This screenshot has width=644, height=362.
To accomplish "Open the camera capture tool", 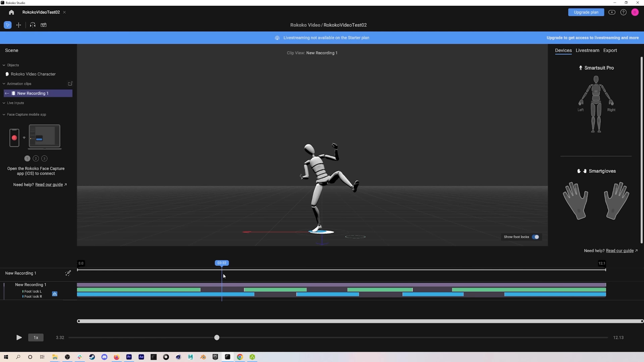I will point(43,25).
